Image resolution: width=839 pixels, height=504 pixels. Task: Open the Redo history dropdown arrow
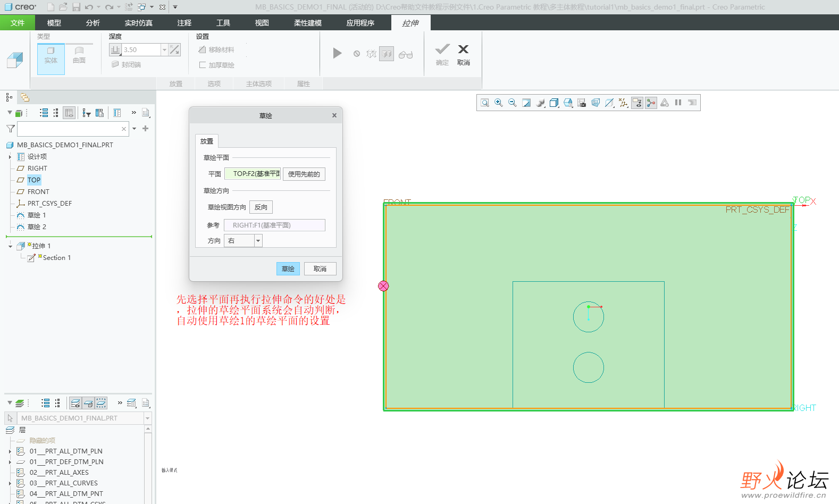click(118, 7)
